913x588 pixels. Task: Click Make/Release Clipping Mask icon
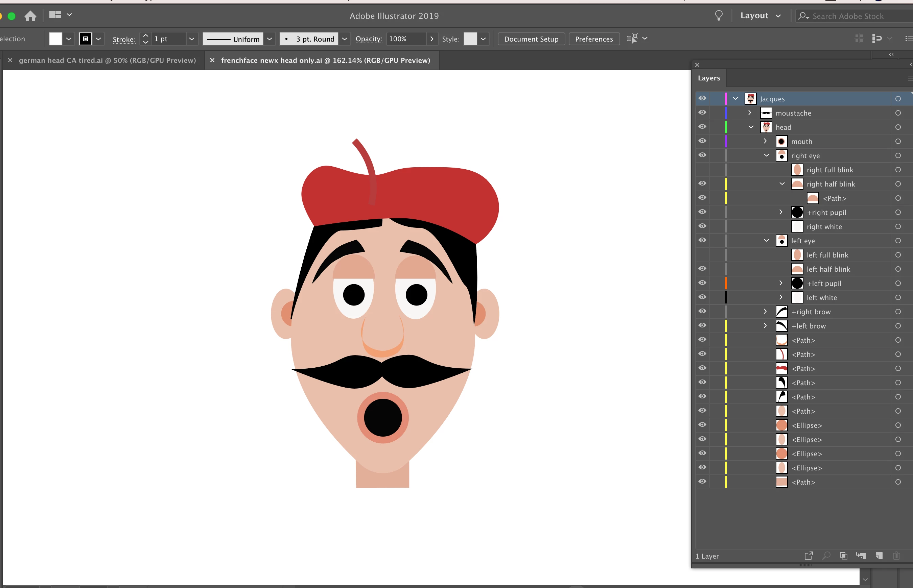tap(843, 556)
